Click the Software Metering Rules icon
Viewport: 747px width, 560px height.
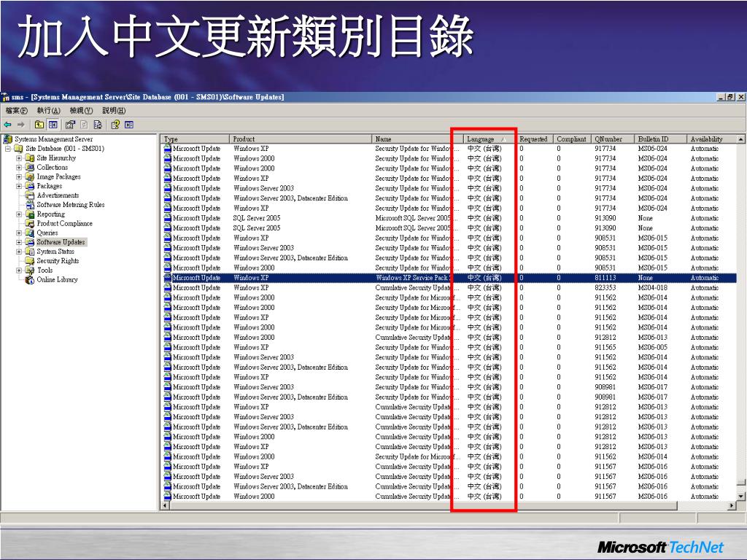(x=29, y=205)
